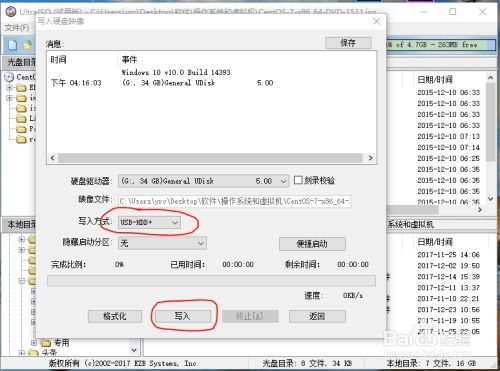The image size is (500, 371).
Task: Click the New file icon in toolbar
Action: (x=12, y=45)
